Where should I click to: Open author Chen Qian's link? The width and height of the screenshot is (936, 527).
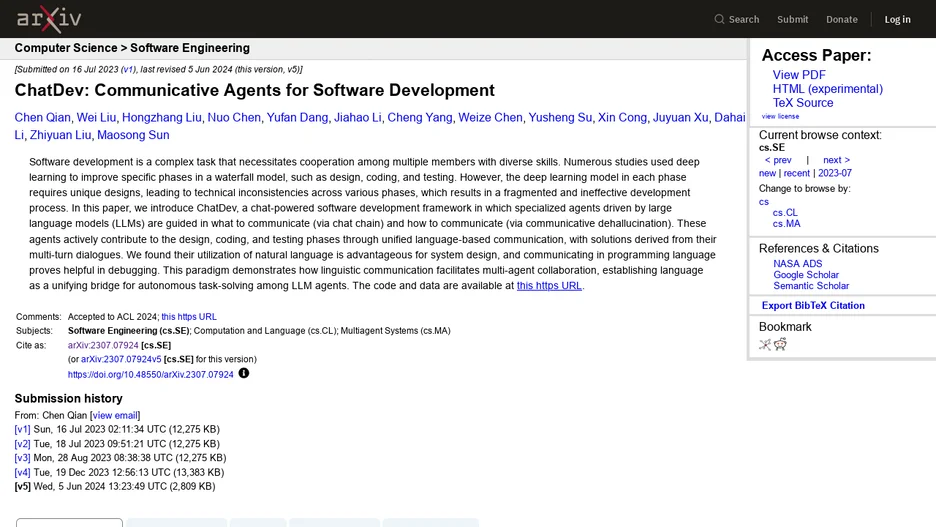tap(42, 118)
